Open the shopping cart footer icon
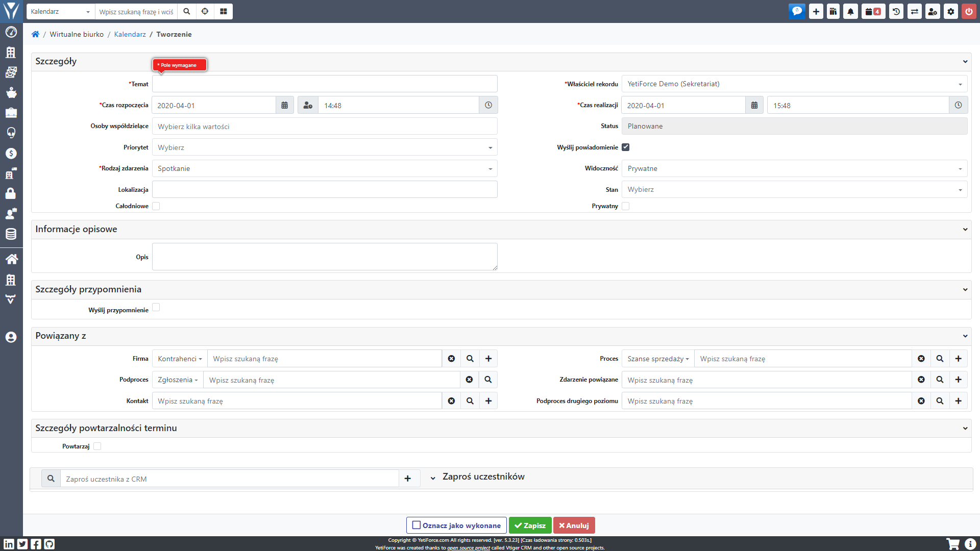The width and height of the screenshot is (980, 551). [x=953, y=544]
